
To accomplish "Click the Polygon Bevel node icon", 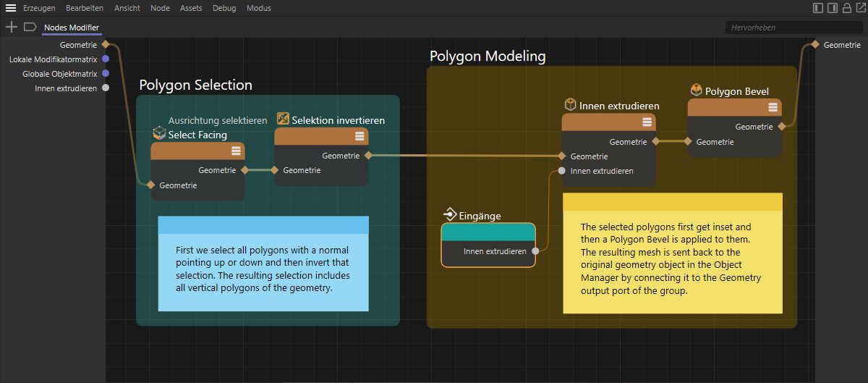I will click(696, 91).
